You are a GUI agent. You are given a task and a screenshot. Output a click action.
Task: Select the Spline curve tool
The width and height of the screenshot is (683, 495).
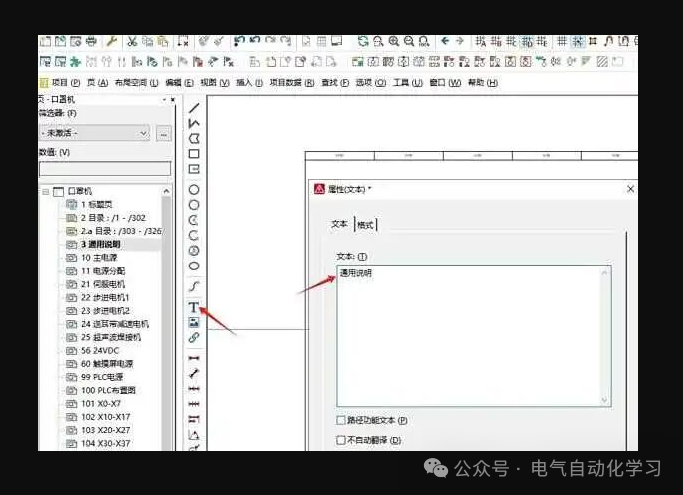pos(194,287)
